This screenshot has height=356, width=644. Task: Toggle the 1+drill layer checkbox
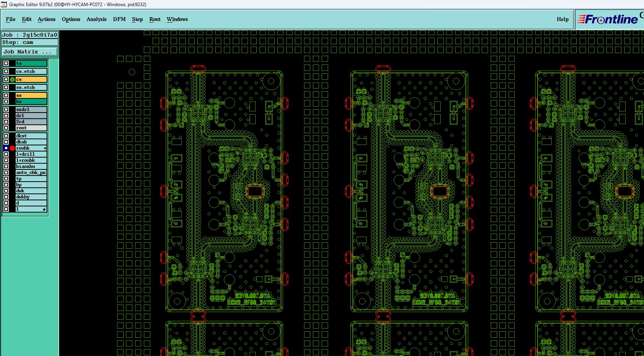pos(6,154)
